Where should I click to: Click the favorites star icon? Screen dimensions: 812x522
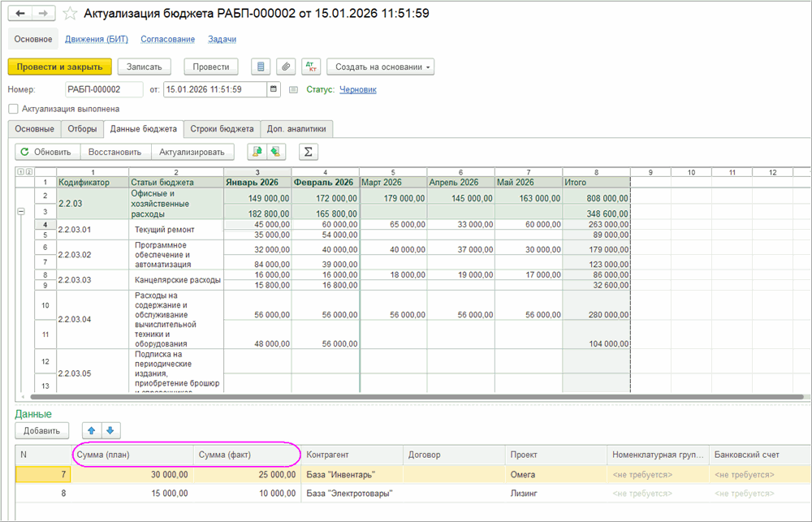(71, 14)
